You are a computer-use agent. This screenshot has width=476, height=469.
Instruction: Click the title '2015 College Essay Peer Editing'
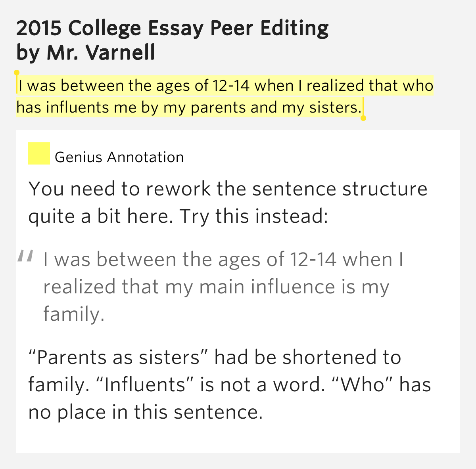coord(173,28)
